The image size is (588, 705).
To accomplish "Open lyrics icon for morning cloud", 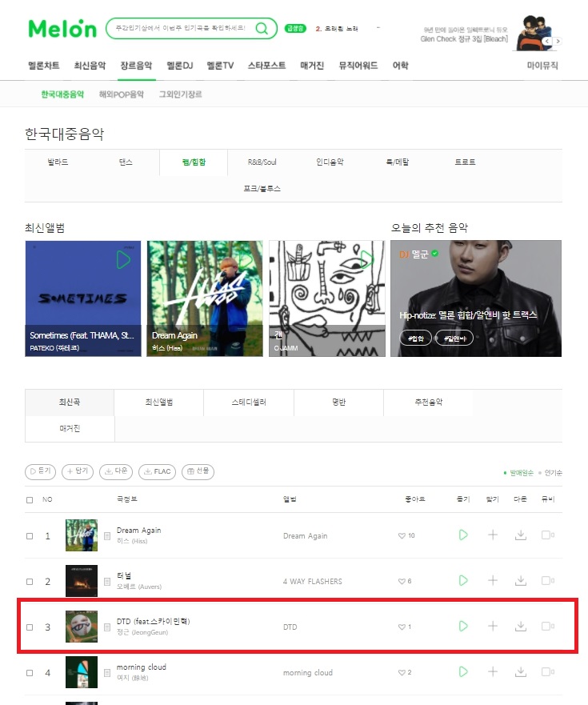I will coord(107,673).
